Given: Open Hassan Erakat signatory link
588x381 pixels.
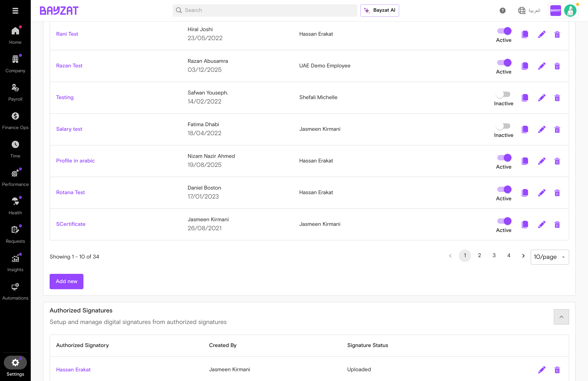Looking at the screenshot, I should coord(73,370).
